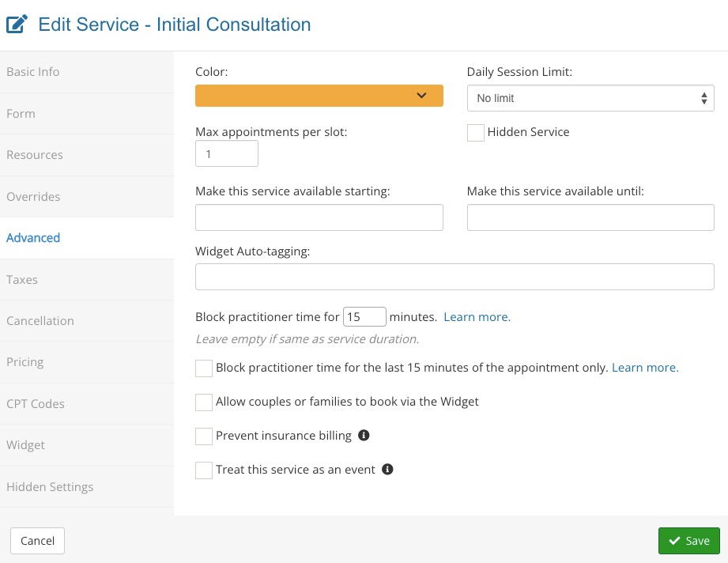
Task: Enable Treat this service as an event
Action: click(204, 470)
